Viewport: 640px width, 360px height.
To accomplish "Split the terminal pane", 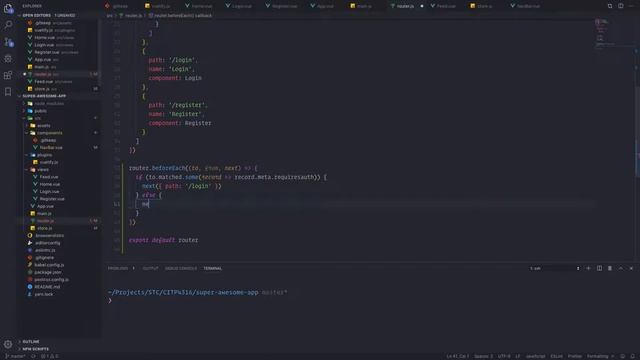I will point(599,268).
